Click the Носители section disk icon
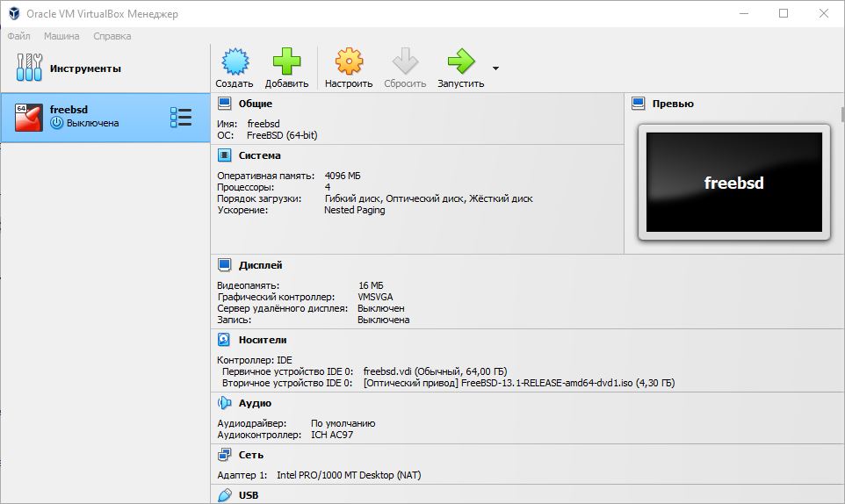The image size is (845, 504). click(224, 340)
